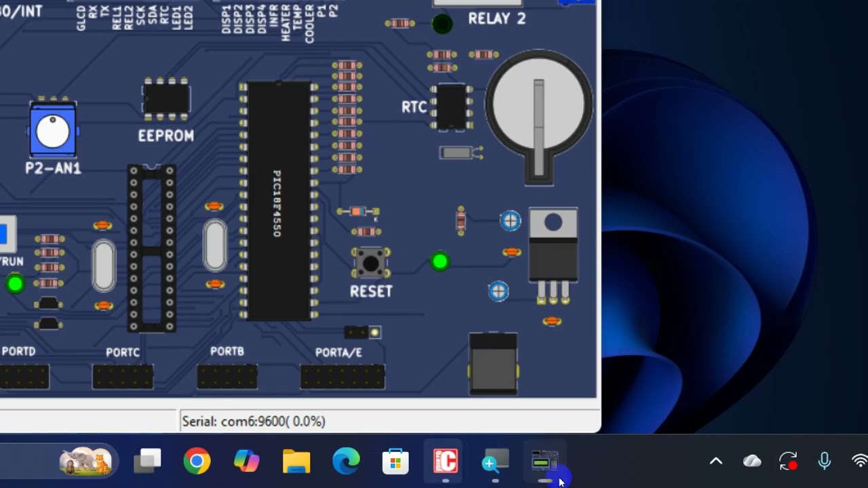Viewport: 868px width, 488px height.
Task: Turn the P2-AN1 potentiometer knob
Action: (x=52, y=131)
